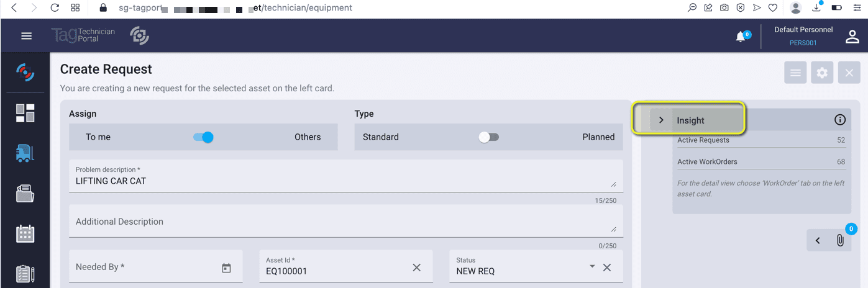Image resolution: width=868 pixels, height=288 pixels.
Task: Open the Status dropdown arrow
Action: click(x=592, y=266)
